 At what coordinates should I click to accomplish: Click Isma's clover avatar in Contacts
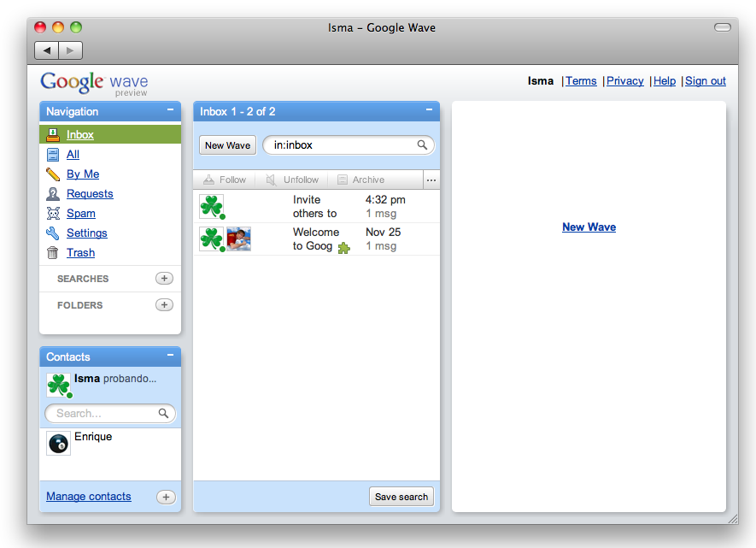pos(58,385)
